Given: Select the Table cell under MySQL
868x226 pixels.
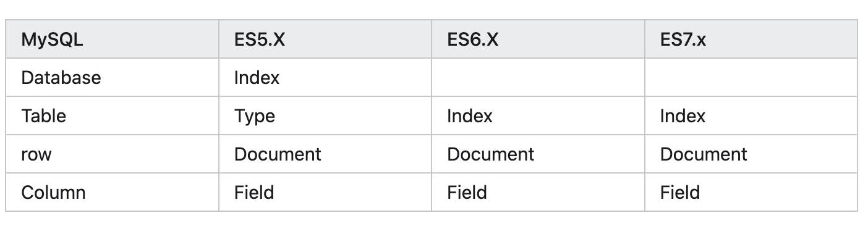Looking at the screenshot, I should coord(112,116).
